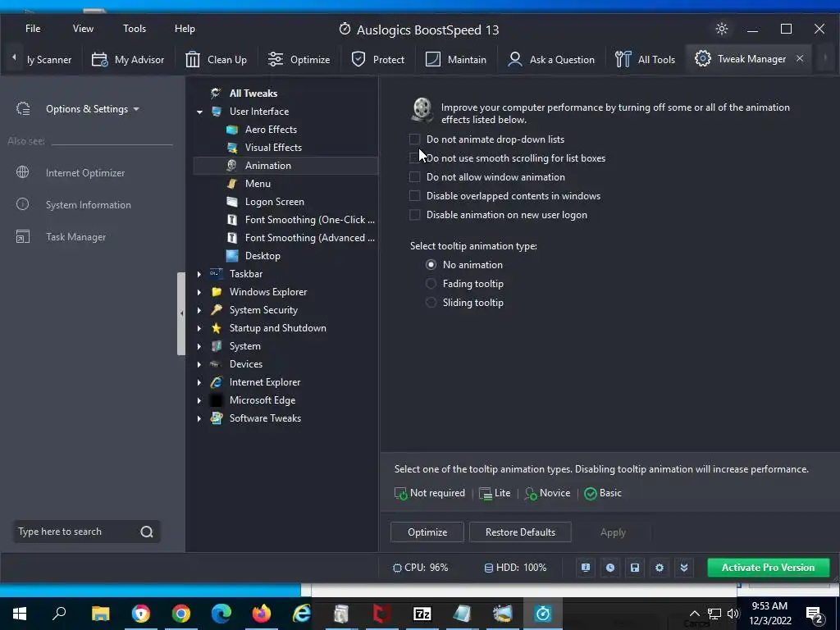Click Restore Defaults button
This screenshot has height=630, width=840.
520,532
